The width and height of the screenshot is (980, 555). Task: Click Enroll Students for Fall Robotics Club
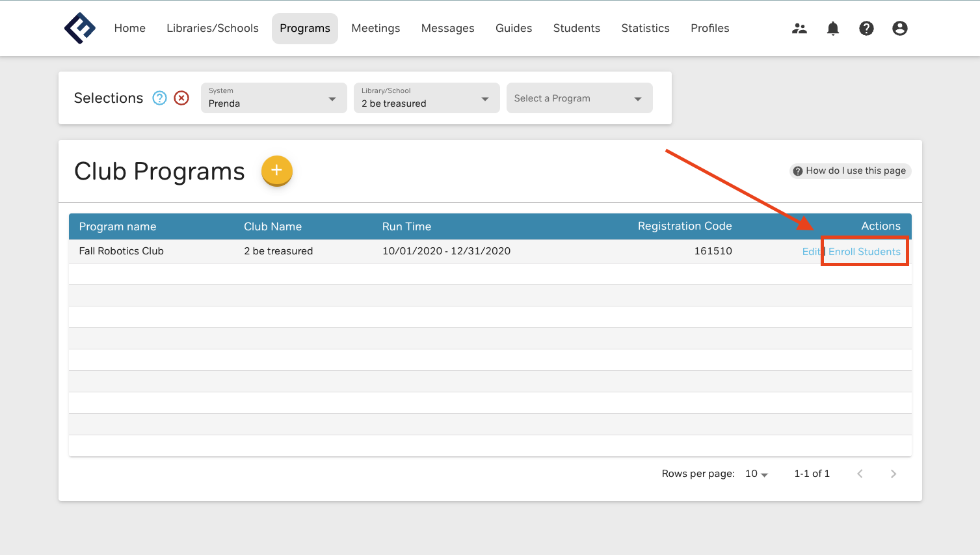point(864,252)
